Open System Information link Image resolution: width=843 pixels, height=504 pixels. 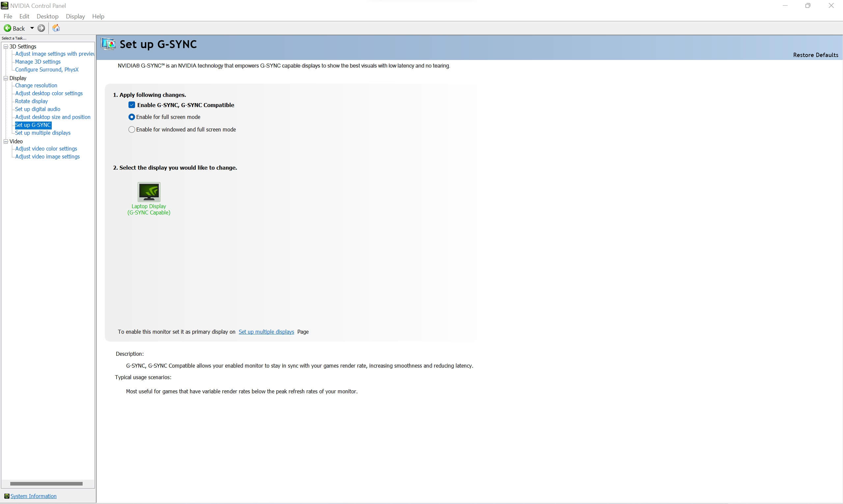[x=33, y=496]
